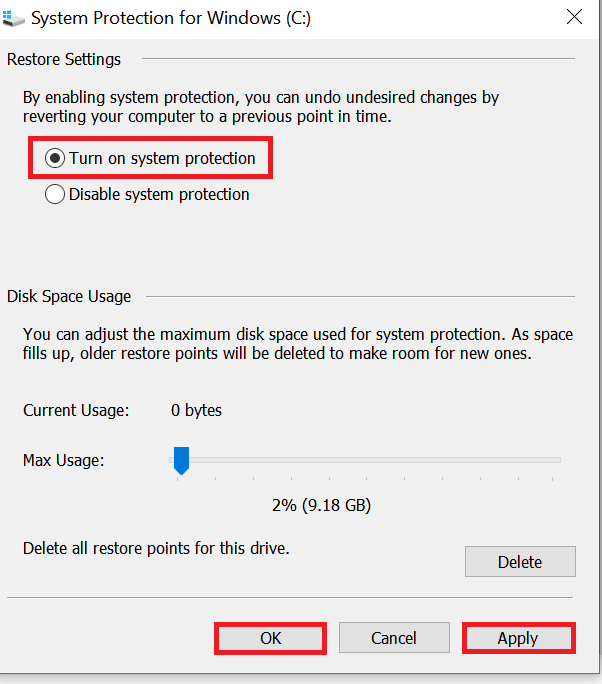Click the 0 bytes usage value
602x684 pixels.
click(x=196, y=410)
